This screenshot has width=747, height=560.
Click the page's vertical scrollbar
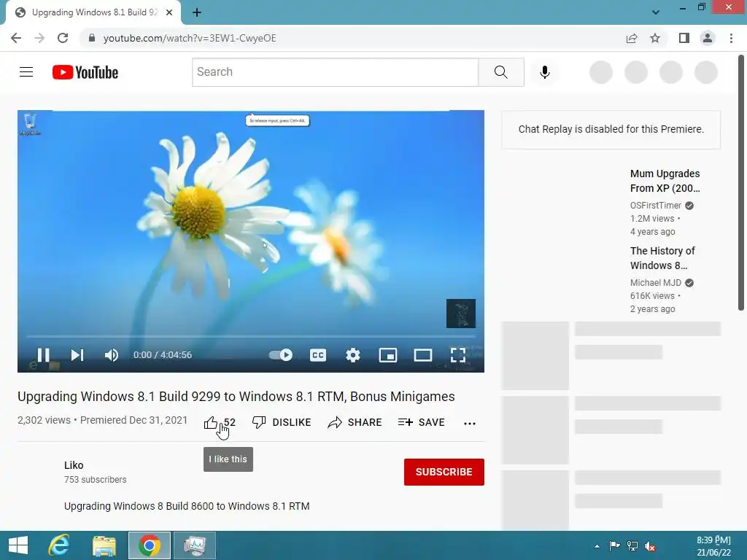tap(741, 183)
